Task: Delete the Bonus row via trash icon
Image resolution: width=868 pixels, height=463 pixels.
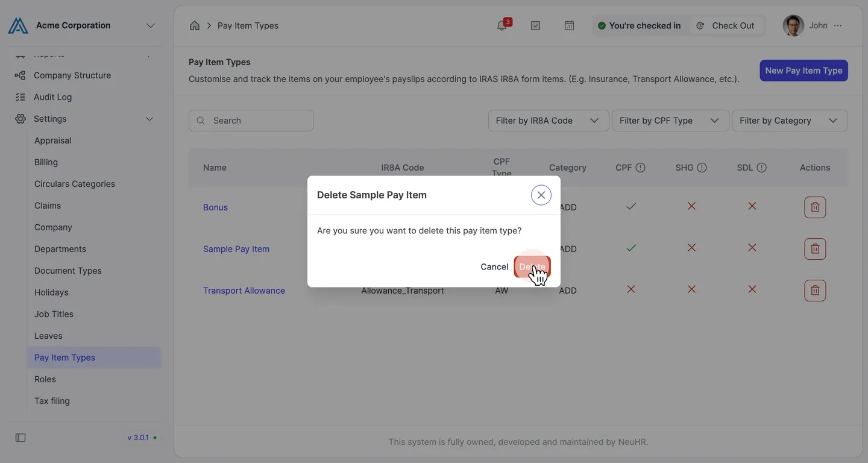Action: [815, 207]
